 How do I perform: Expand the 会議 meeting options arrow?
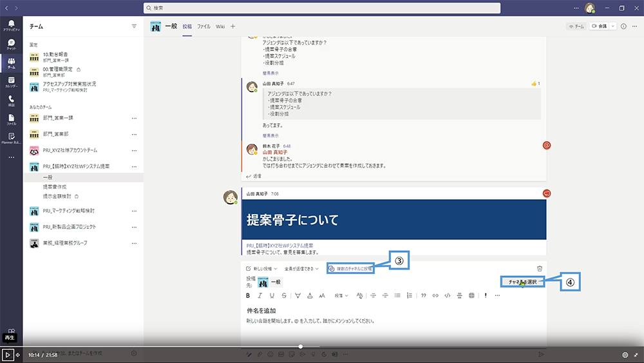[x=612, y=26]
